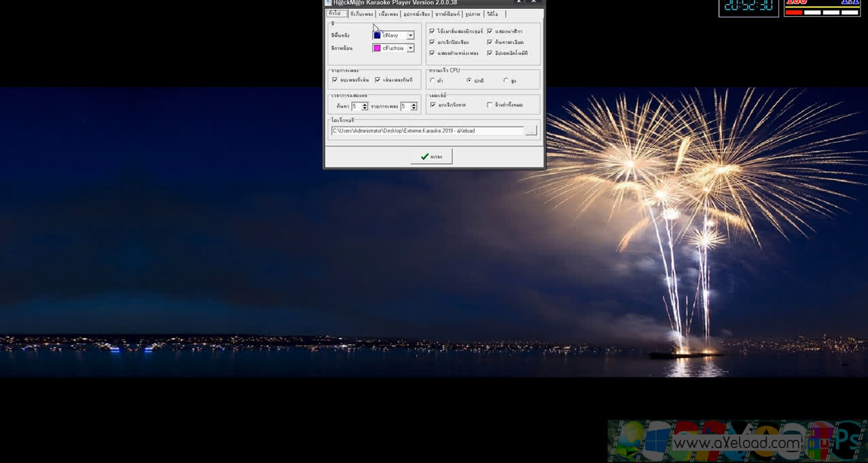Choose the ต่ำ CPU speed radio option
Screen dimensions: 868x463
pyautogui.click(x=433, y=80)
